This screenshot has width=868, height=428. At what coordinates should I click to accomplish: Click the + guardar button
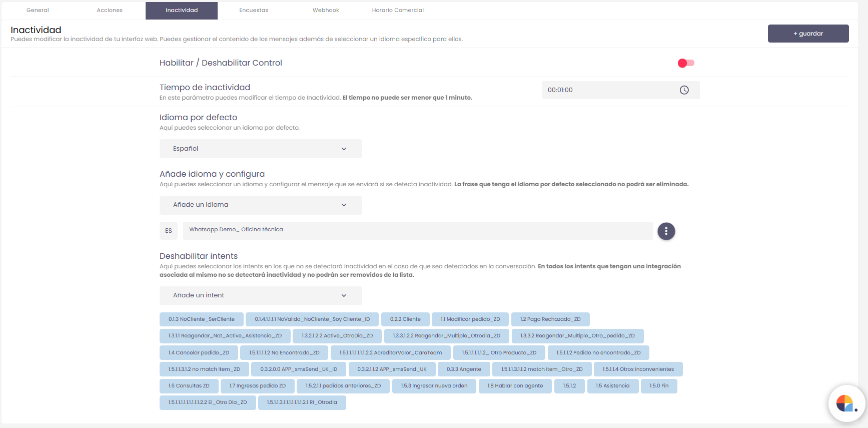[x=808, y=34]
